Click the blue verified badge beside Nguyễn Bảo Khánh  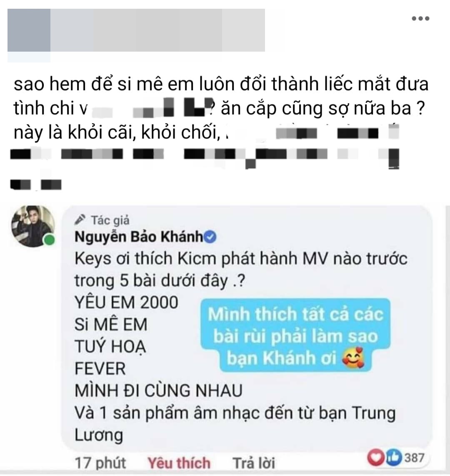[x=210, y=237]
